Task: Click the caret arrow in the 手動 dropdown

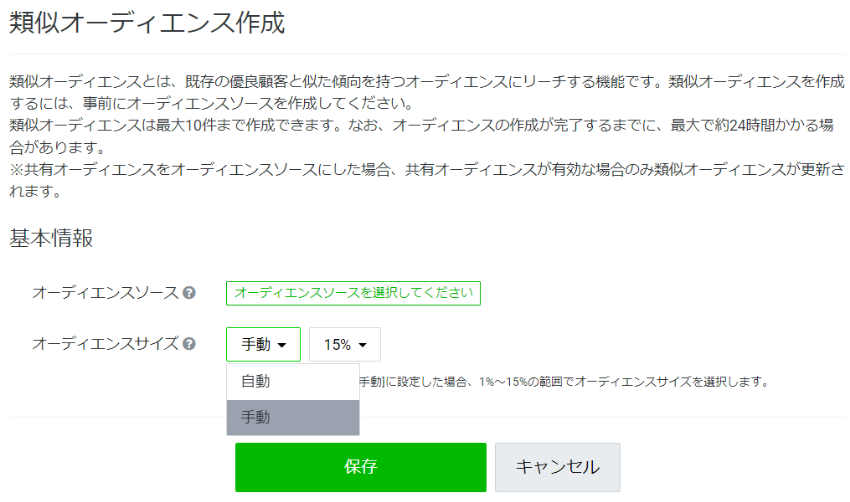Action: tap(281, 345)
